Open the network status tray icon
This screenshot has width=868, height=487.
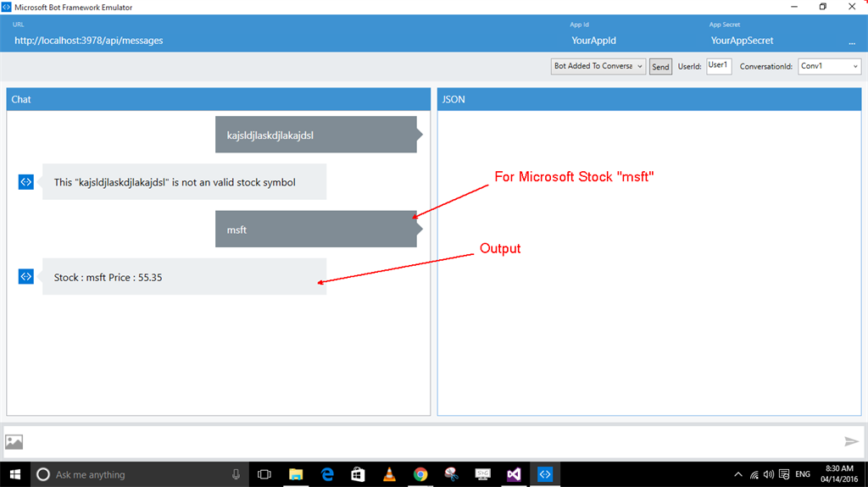[754, 474]
